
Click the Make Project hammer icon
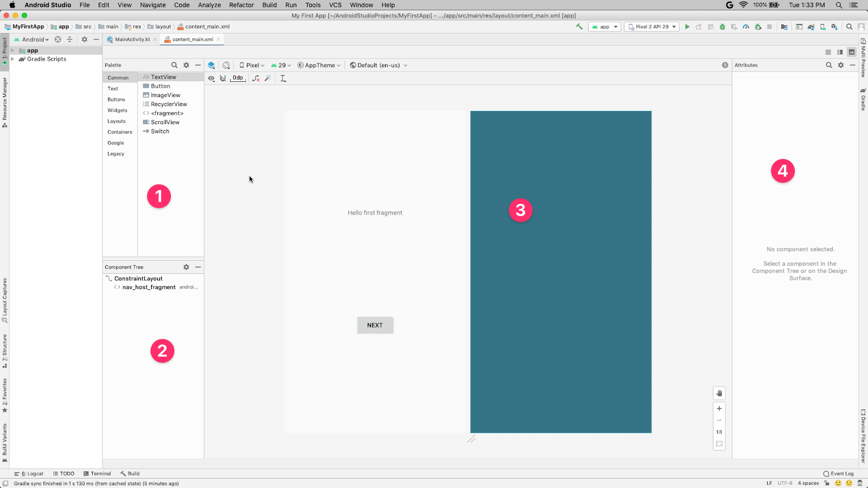click(579, 27)
